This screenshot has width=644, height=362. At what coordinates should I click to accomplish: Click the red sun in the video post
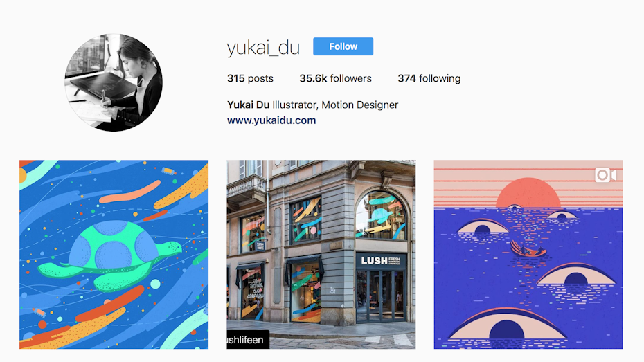pos(528,192)
